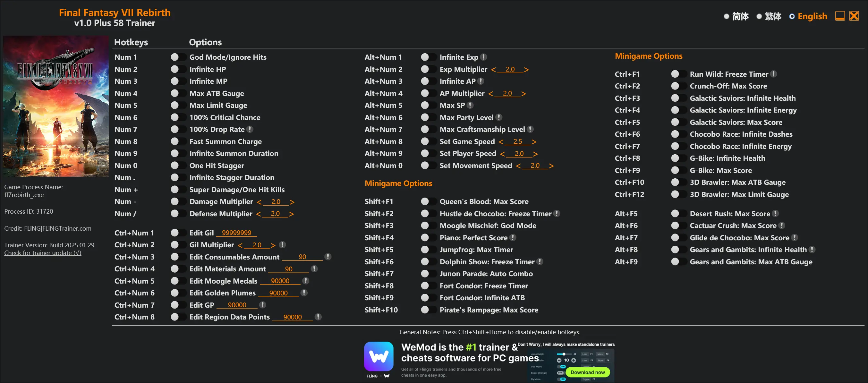Image resolution: width=868 pixels, height=383 pixels.
Task: Click Check for trainer update link
Action: point(42,253)
